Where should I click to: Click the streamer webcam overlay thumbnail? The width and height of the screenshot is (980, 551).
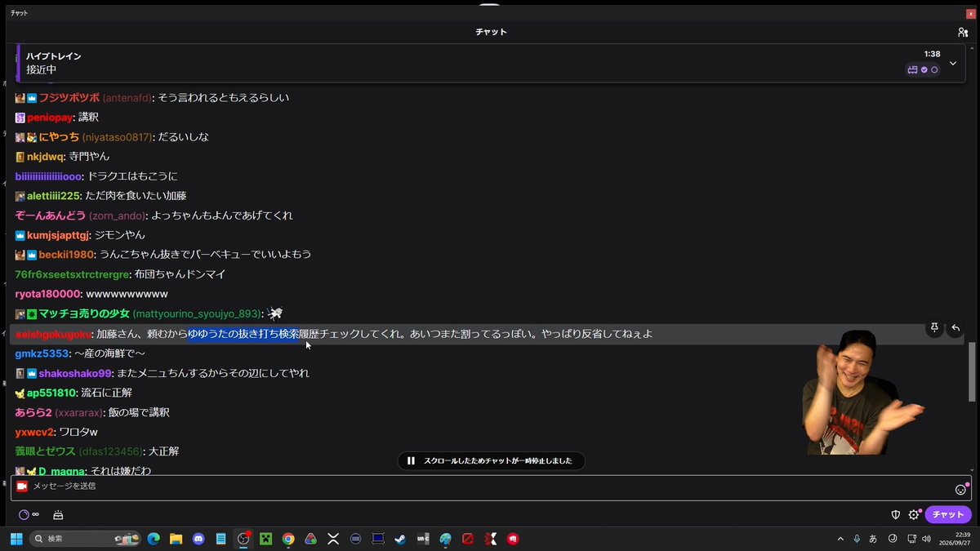[x=862, y=393]
